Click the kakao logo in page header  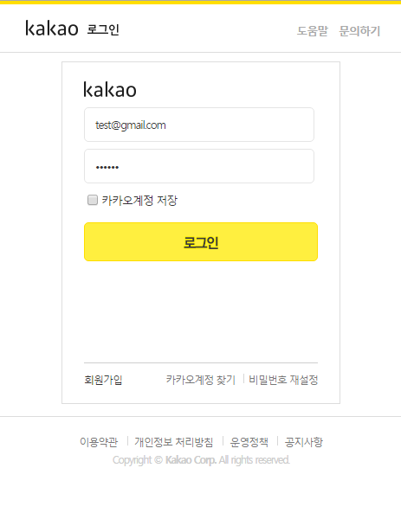(52, 29)
